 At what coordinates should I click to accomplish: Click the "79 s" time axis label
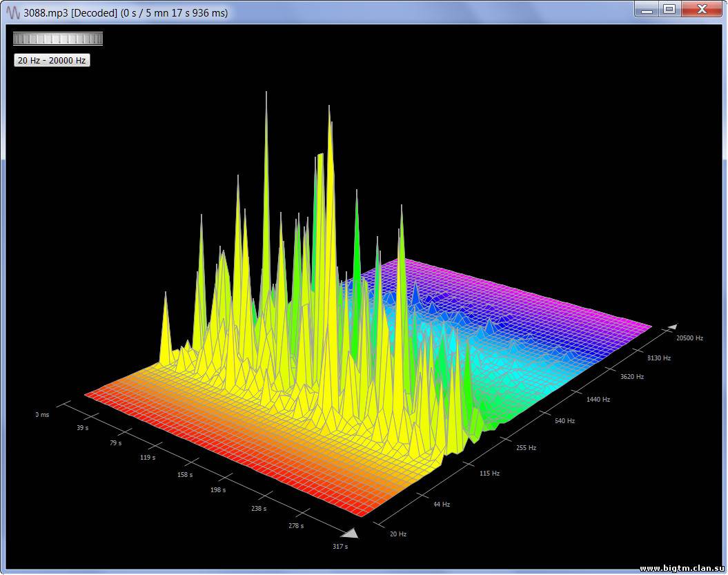[116, 443]
